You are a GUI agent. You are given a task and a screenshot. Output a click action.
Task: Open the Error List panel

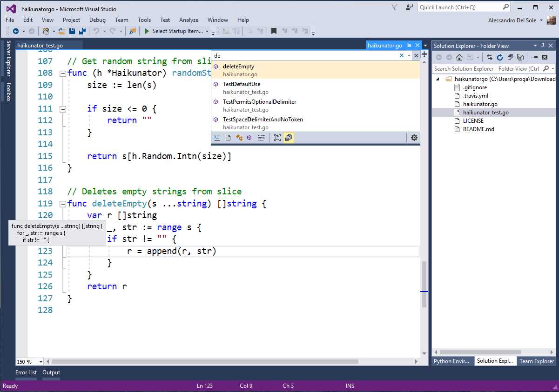[x=26, y=372]
